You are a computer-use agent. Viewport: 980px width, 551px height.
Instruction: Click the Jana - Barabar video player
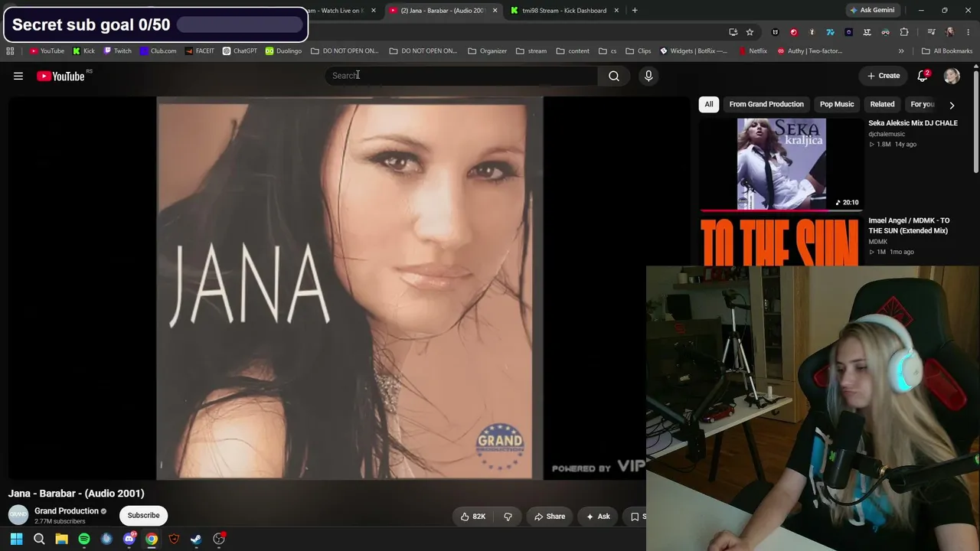click(x=350, y=288)
